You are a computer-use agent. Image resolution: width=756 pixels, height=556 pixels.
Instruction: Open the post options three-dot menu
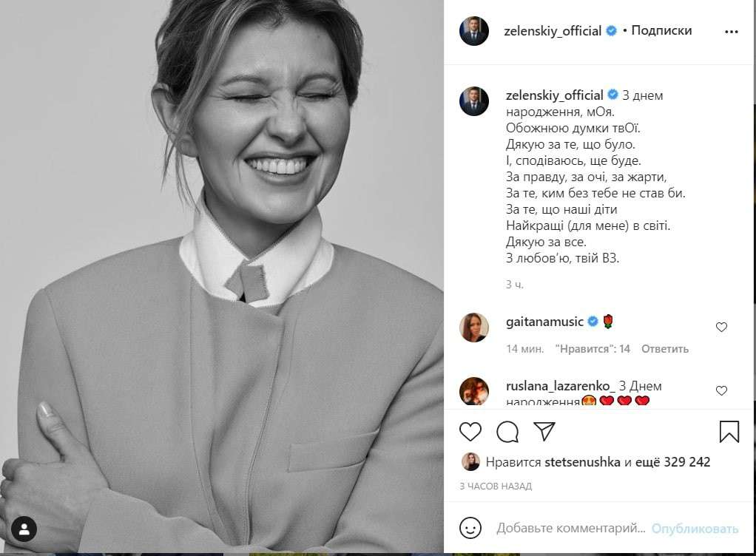(732, 31)
